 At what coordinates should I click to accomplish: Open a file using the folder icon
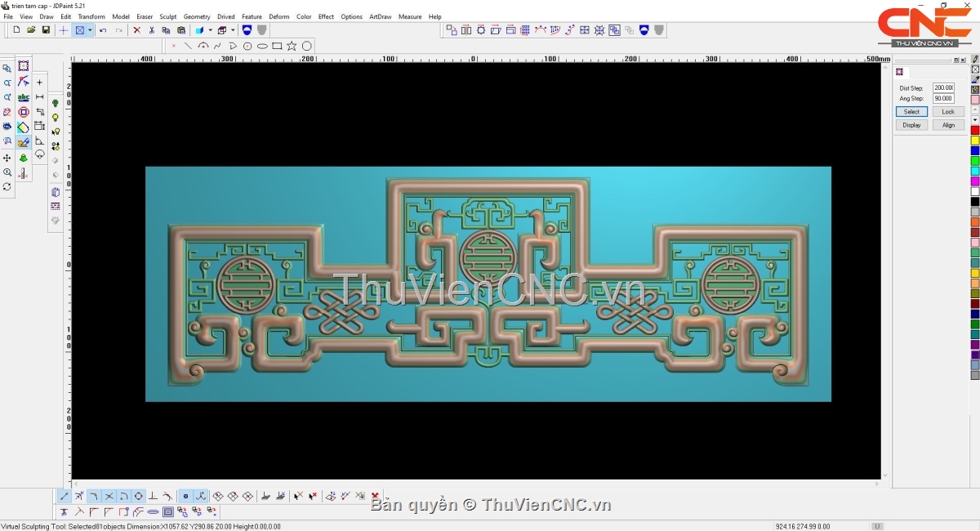click(31, 30)
